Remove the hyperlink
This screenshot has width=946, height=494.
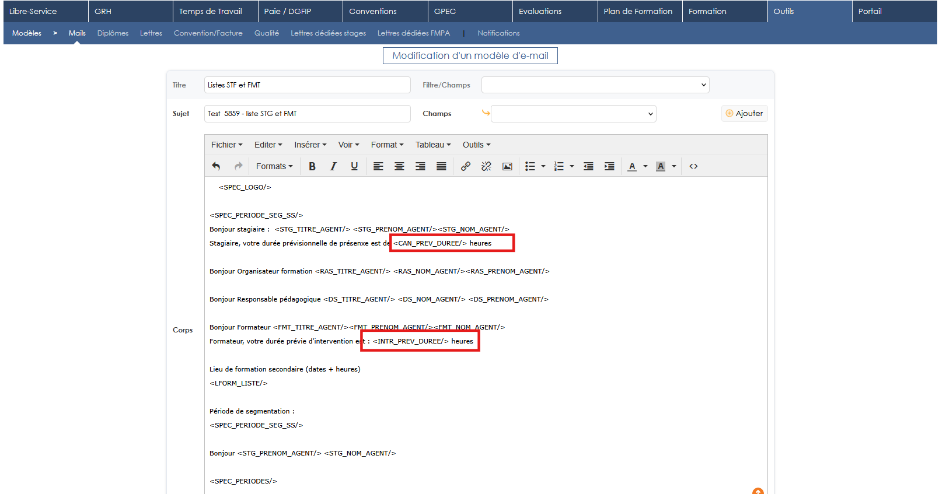486,166
